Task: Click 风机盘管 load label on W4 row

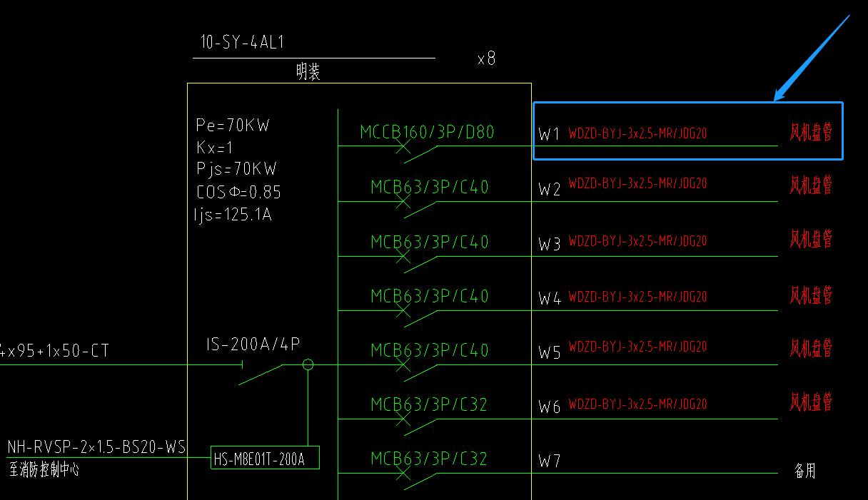Action: pos(811,295)
